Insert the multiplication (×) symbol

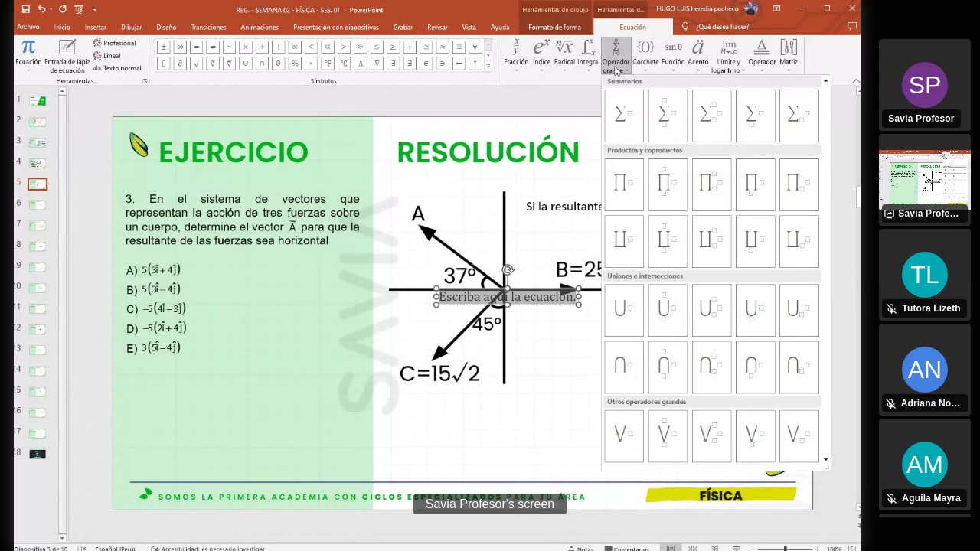[246, 47]
